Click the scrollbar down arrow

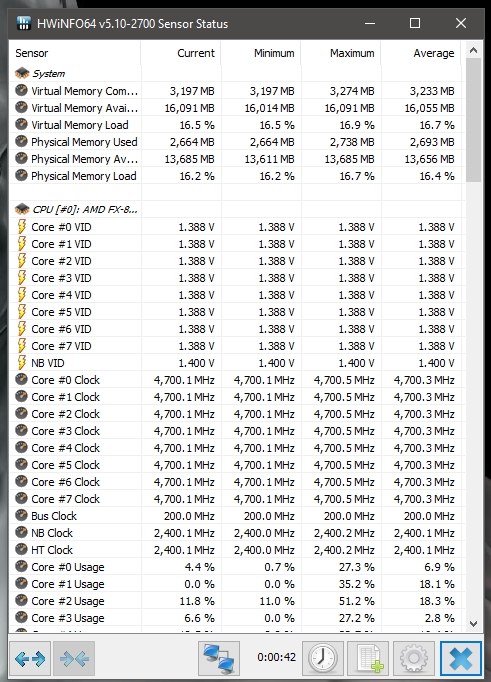tap(474, 624)
